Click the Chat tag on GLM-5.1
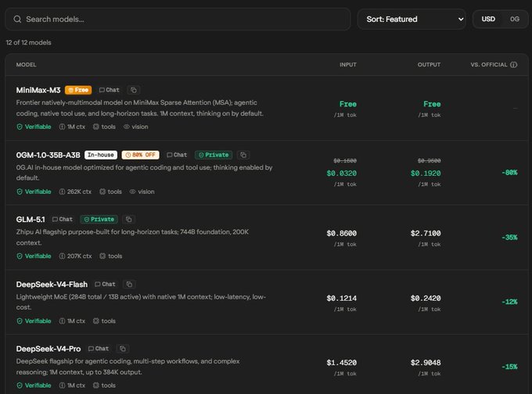This screenshot has height=394, width=532. [x=63, y=220]
